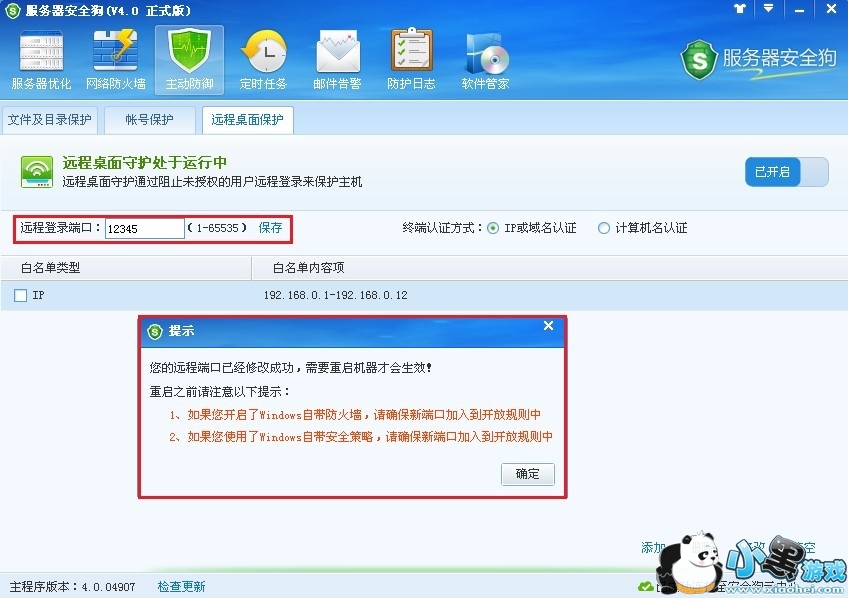Open the title bar dropdown menu arrow
Viewport: 848px width, 598px height.
pyautogui.click(x=768, y=9)
